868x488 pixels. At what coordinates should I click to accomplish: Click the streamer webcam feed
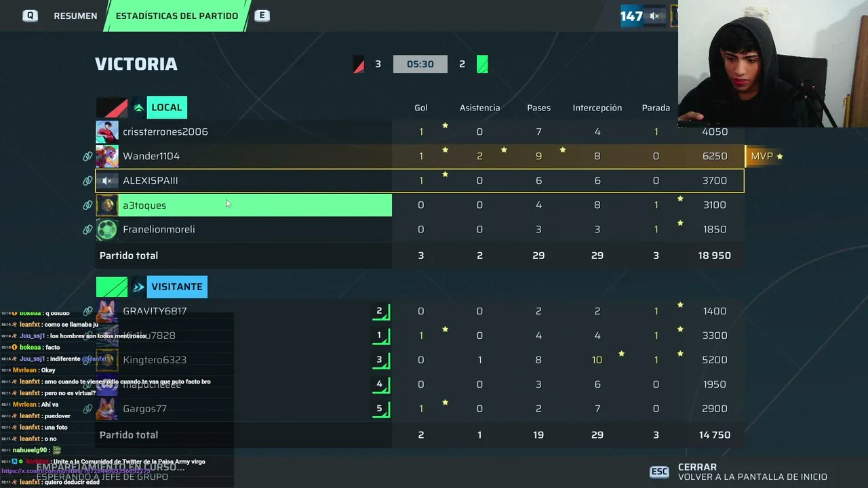point(773,64)
